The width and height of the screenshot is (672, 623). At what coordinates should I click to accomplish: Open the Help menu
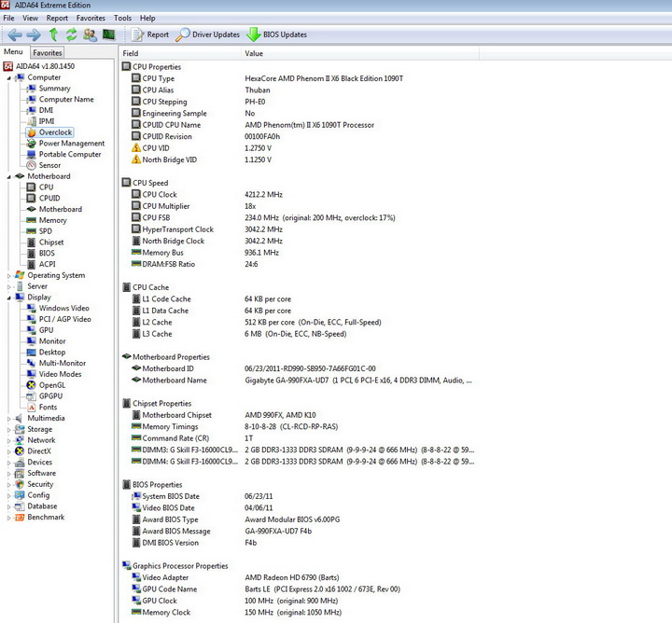coord(147,18)
